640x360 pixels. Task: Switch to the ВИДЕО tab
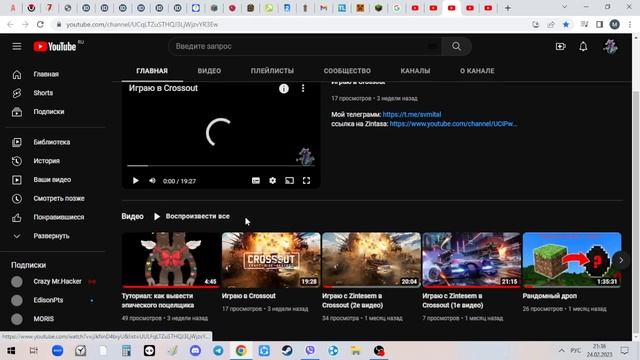point(209,71)
